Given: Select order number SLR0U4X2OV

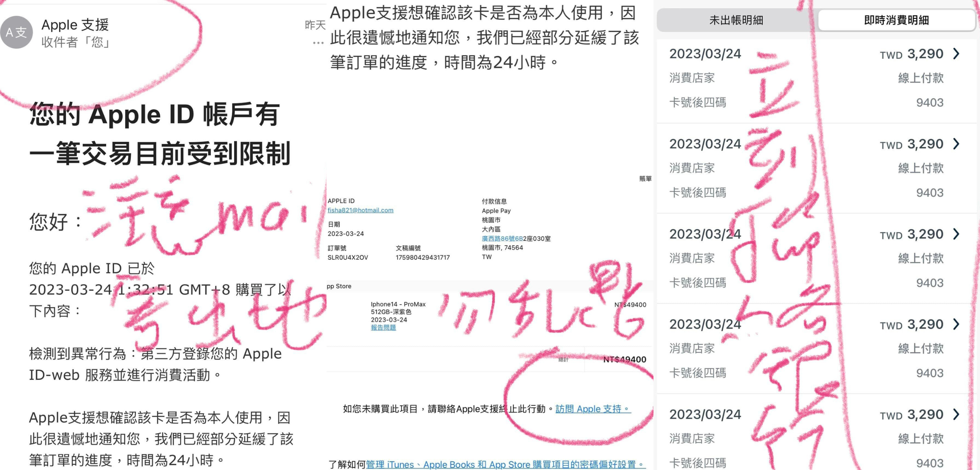Looking at the screenshot, I should click(x=348, y=257).
